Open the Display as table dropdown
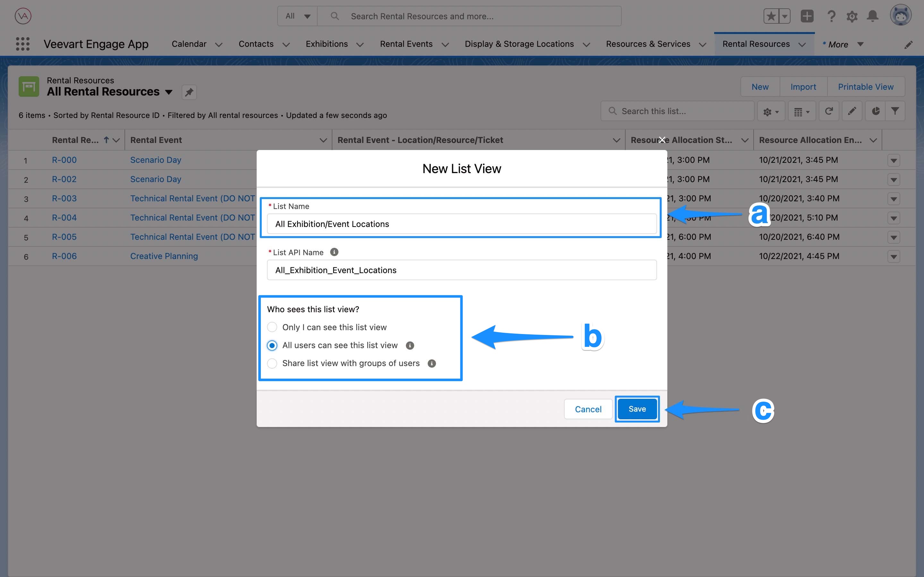This screenshot has width=924, height=577. 801,111
